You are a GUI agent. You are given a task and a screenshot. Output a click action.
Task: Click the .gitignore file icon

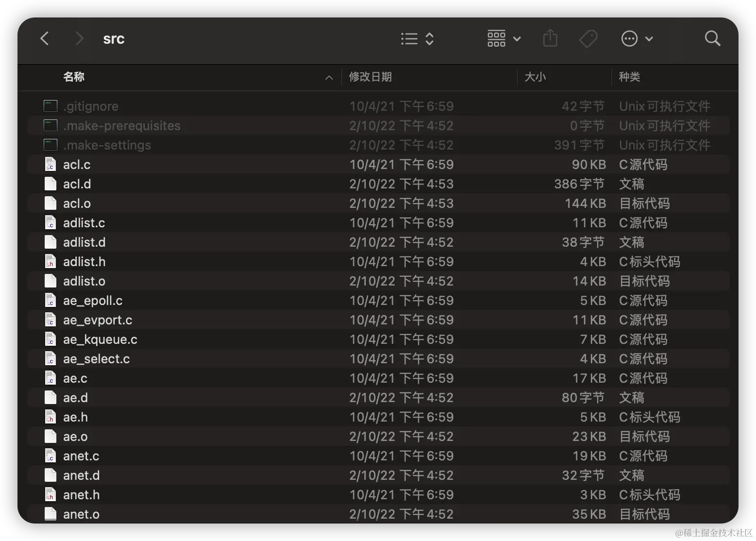click(x=51, y=106)
